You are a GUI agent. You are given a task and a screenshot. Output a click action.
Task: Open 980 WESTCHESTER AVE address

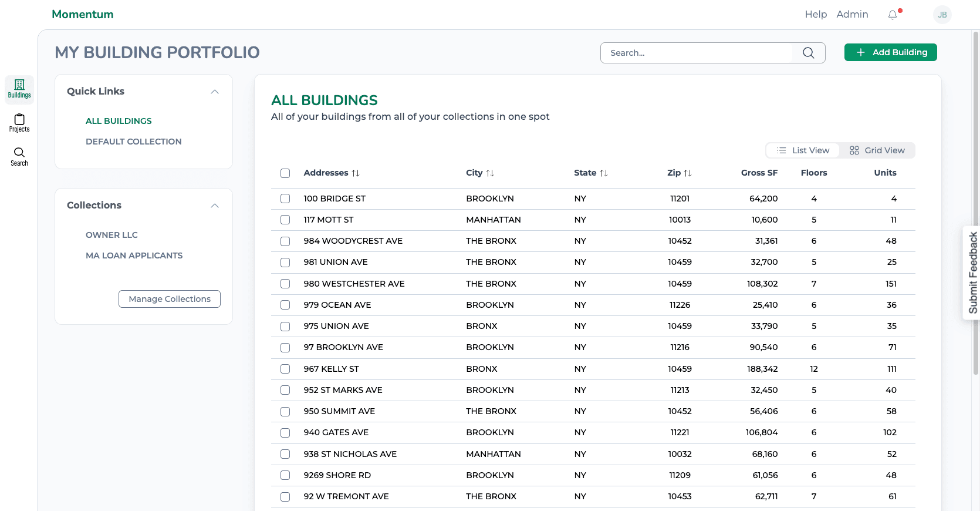click(354, 284)
